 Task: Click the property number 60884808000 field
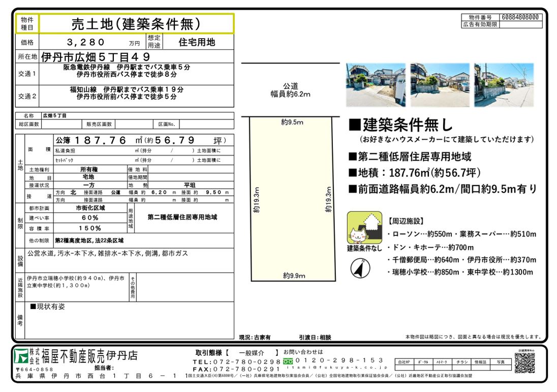(x=520, y=17)
